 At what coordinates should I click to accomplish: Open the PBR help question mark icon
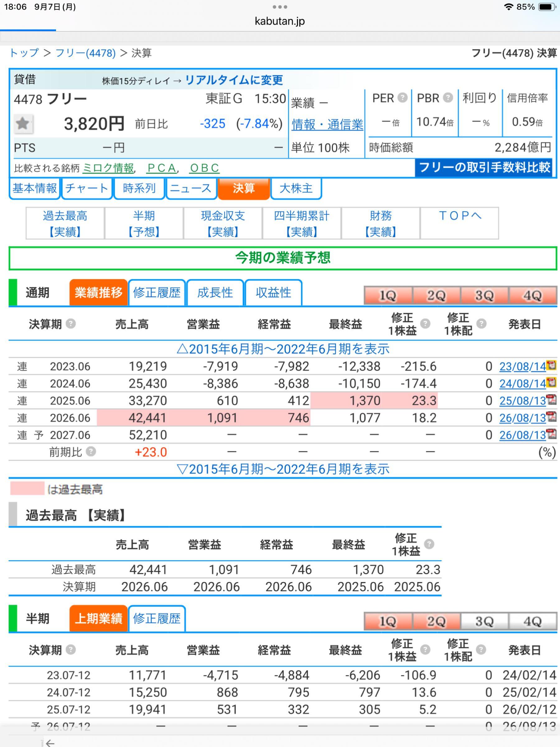click(448, 98)
